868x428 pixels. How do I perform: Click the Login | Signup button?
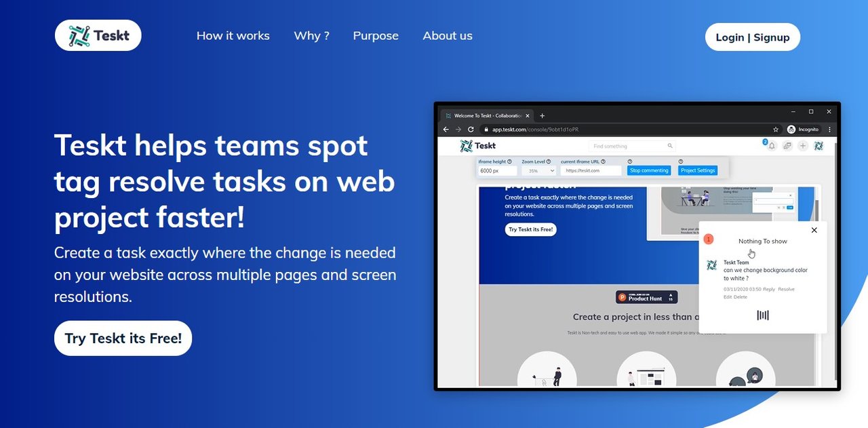[x=753, y=37]
